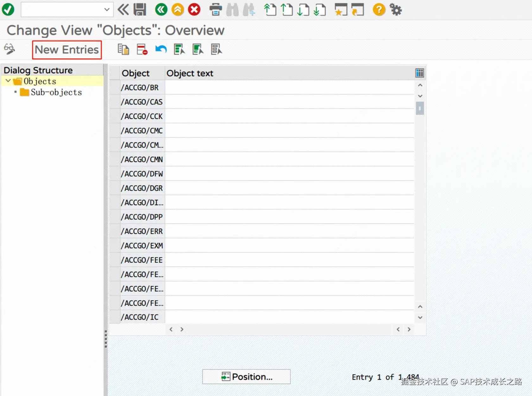Click the /ACCGO/DGR object cell

(142, 188)
